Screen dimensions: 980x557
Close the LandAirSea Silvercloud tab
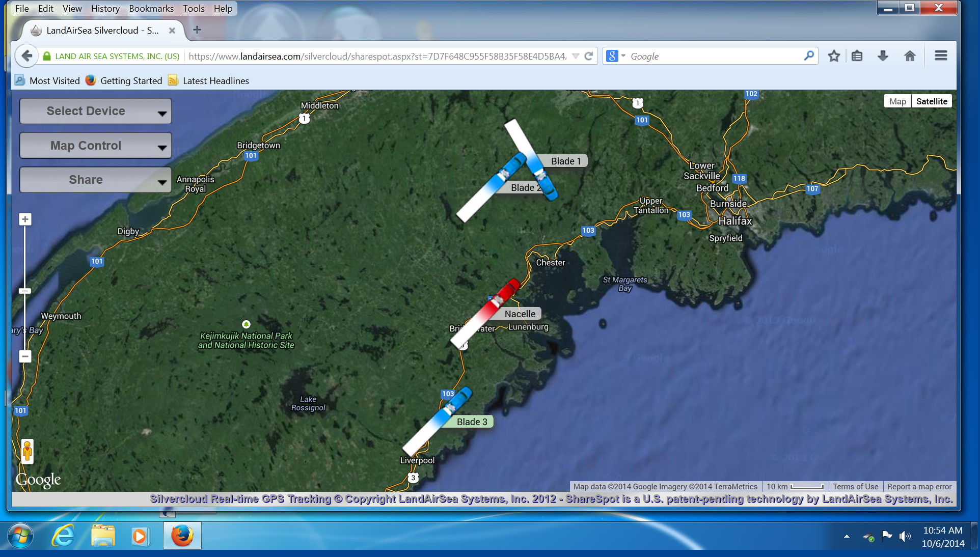pos(172,31)
